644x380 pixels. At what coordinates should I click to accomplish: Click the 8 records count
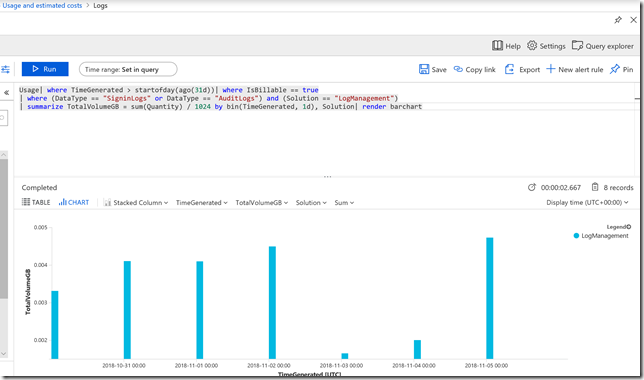pyautogui.click(x=619, y=187)
